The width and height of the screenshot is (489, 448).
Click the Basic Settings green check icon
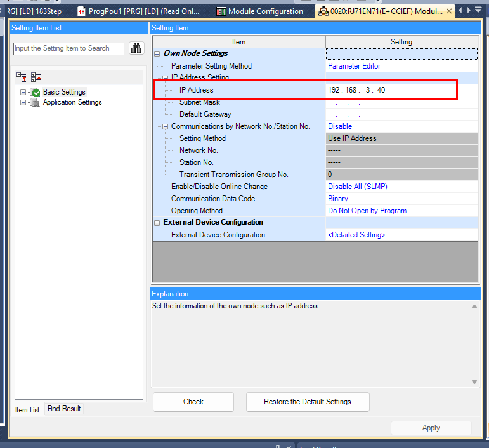tap(36, 93)
